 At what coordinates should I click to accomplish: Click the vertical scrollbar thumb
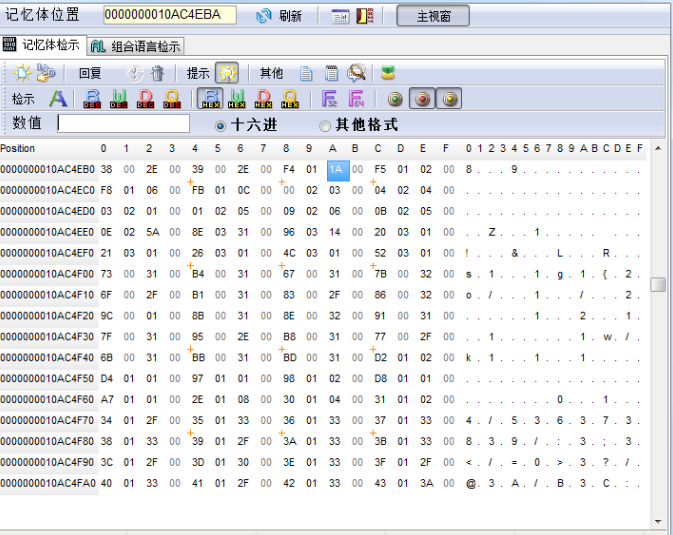658,284
